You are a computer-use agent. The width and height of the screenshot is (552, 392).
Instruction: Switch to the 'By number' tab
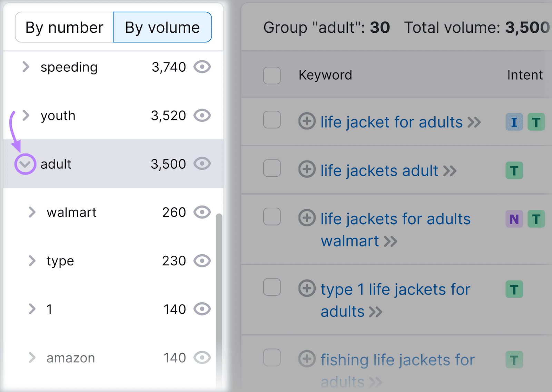64,27
